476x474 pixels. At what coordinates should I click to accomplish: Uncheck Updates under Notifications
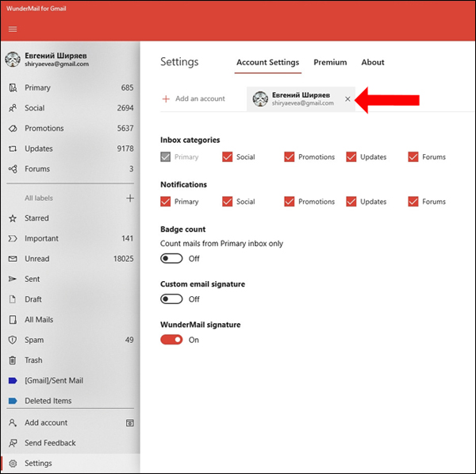pyautogui.click(x=351, y=202)
